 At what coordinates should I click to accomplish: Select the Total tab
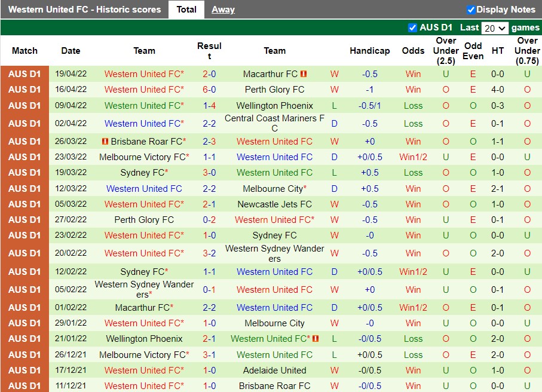point(186,10)
